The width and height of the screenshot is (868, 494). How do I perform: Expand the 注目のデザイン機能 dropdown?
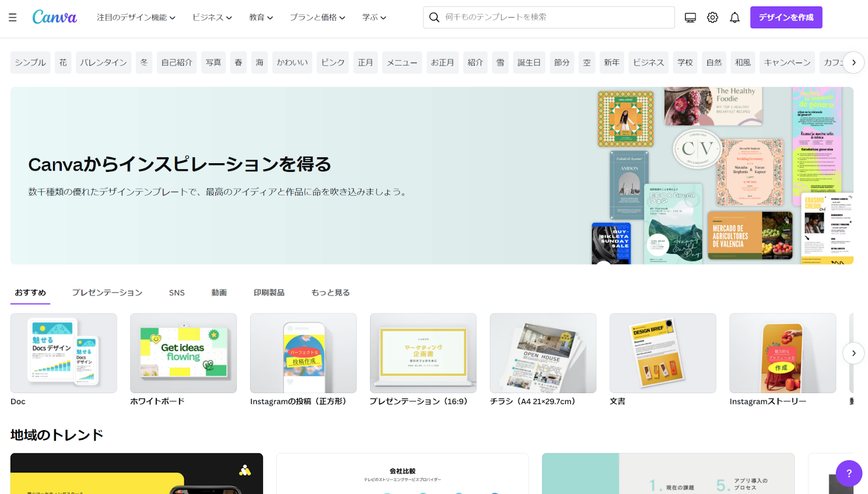click(136, 17)
